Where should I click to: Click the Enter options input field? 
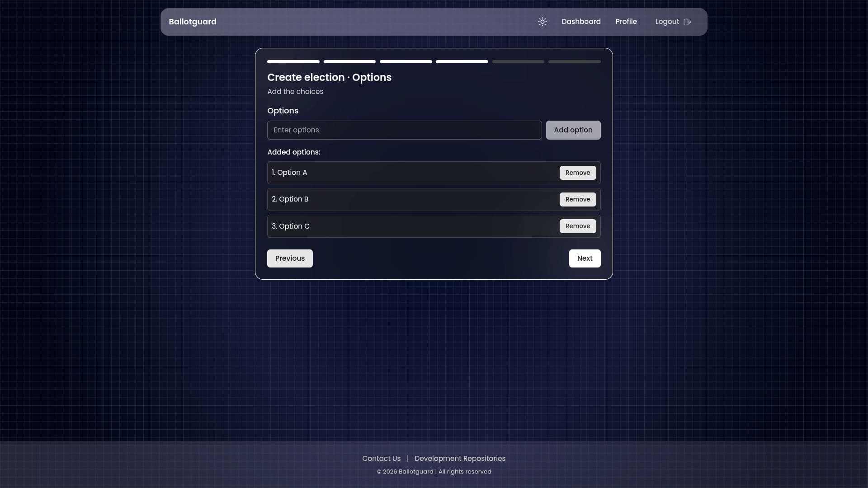(x=404, y=130)
